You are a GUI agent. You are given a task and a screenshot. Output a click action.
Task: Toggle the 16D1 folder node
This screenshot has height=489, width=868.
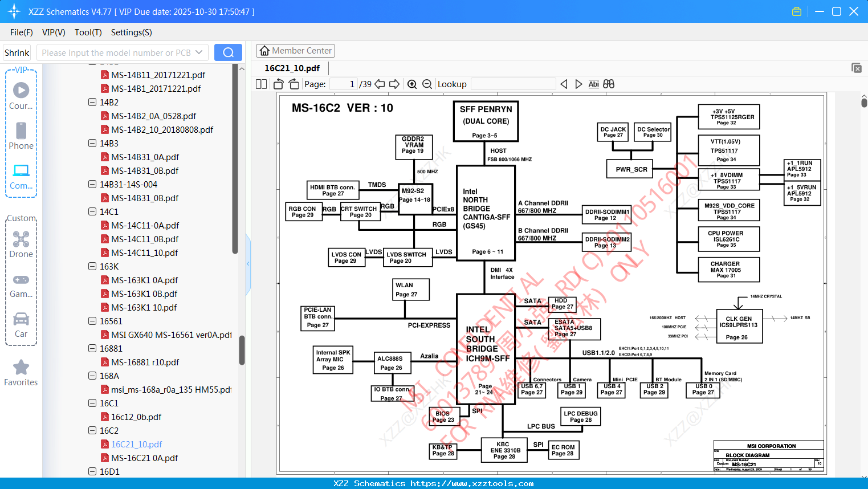[x=92, y=472]
